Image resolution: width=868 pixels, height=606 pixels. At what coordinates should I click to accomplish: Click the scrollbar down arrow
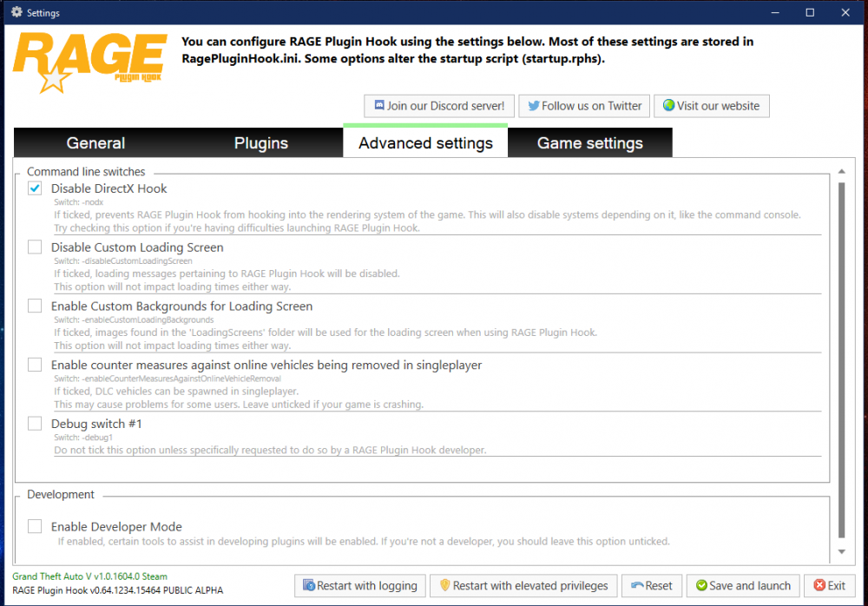841,551
